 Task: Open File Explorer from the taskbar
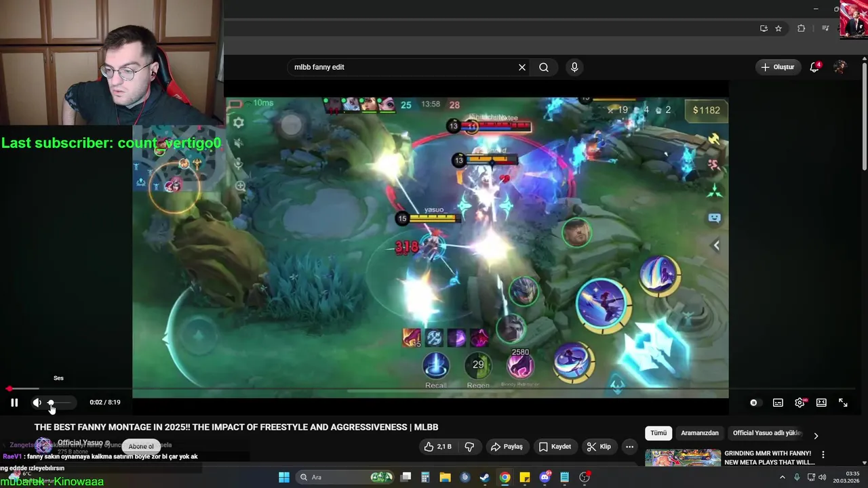click(x=445, y=477)
